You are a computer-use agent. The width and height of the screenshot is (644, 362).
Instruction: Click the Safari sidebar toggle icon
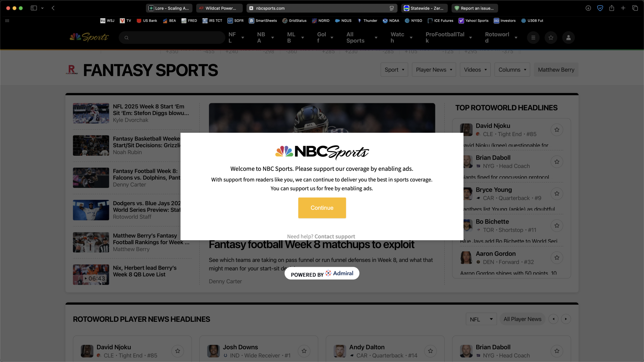coord(34,8)
